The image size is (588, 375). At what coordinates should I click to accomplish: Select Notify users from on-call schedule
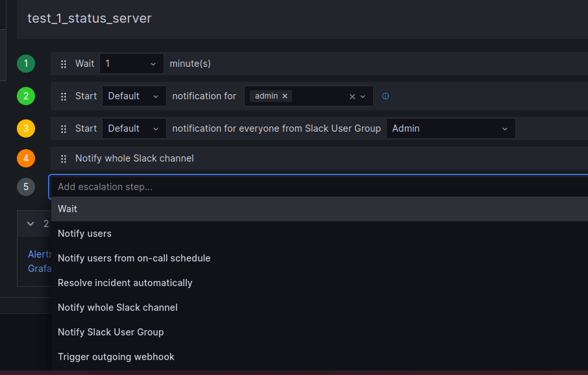[x=319, y=258]
